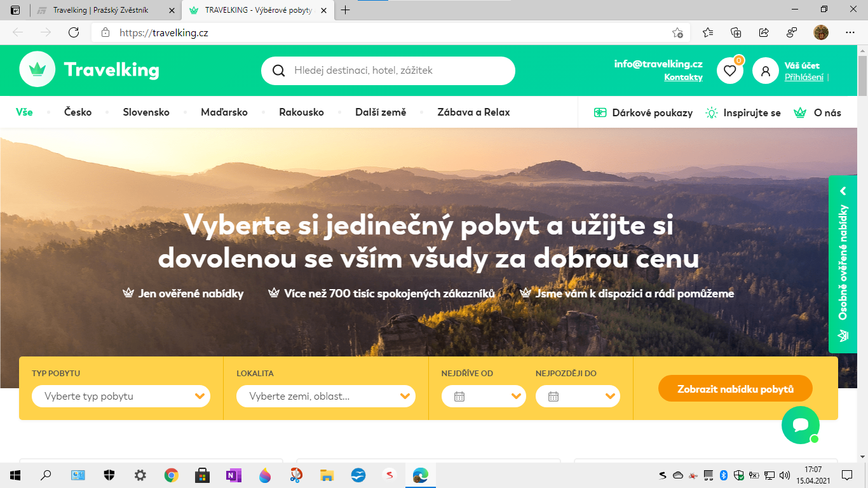Switch to the Pražský Zvěstník browser tab
This screenshot has width=868, height=488.
(102, 10)
